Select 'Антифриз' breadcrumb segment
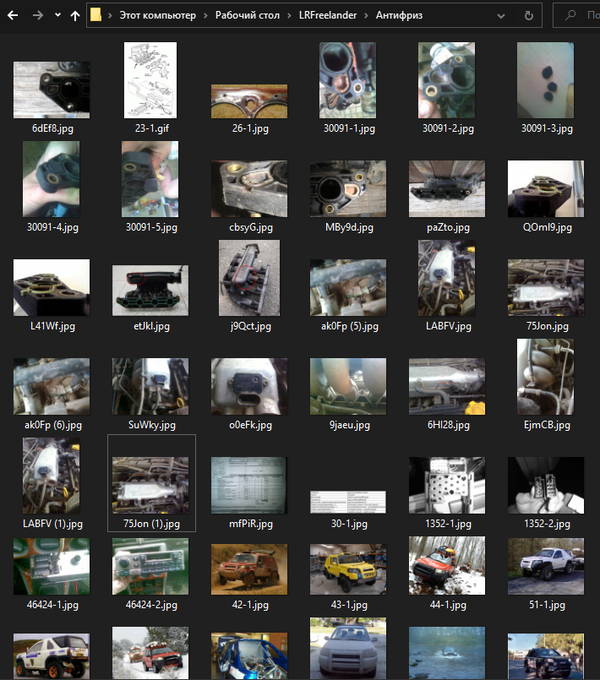The height and width of the screenshot is (680, 600). tap(399, 15)
